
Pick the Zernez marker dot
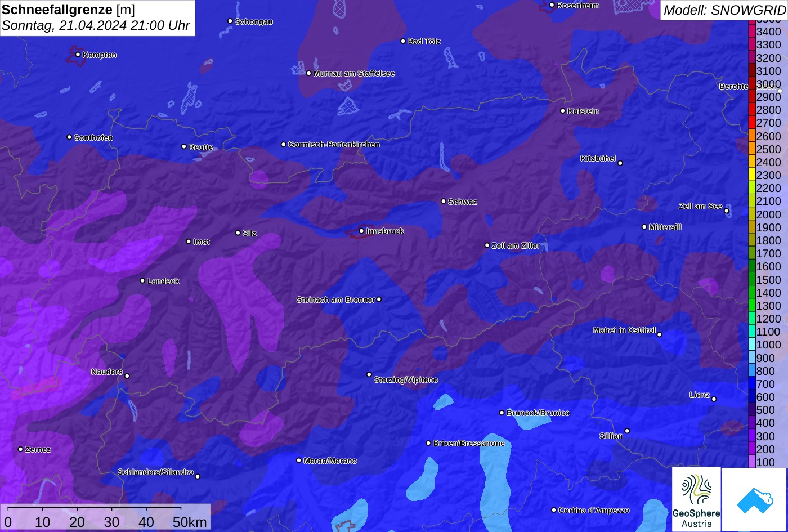[x=21, y=449]
